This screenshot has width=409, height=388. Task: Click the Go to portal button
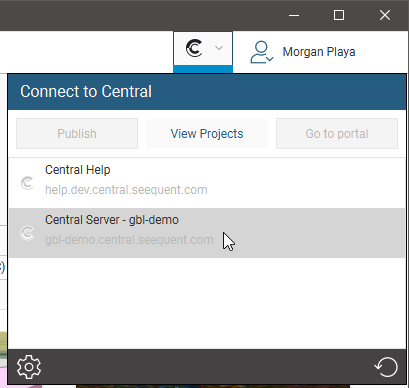tap(337, 134)
